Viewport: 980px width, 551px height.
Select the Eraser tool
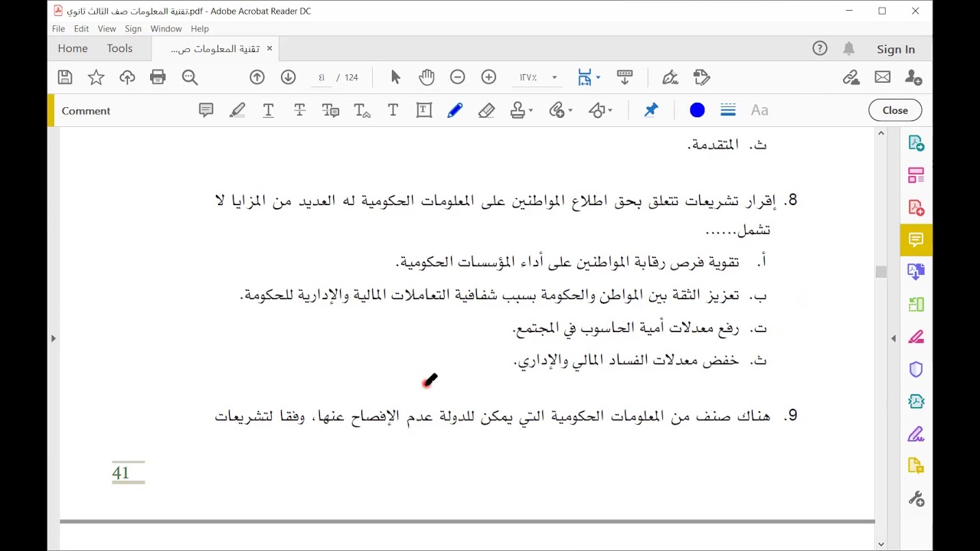[486, 110]
